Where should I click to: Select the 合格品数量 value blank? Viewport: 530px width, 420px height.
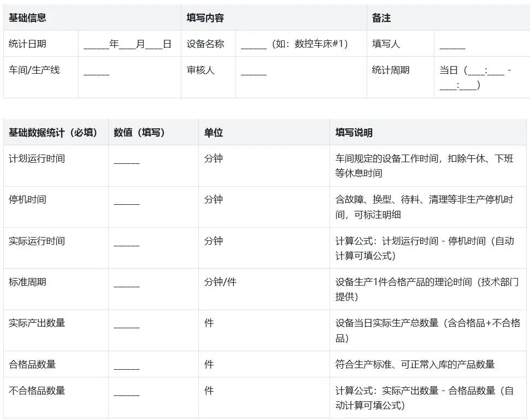click(x=127, y=365)
